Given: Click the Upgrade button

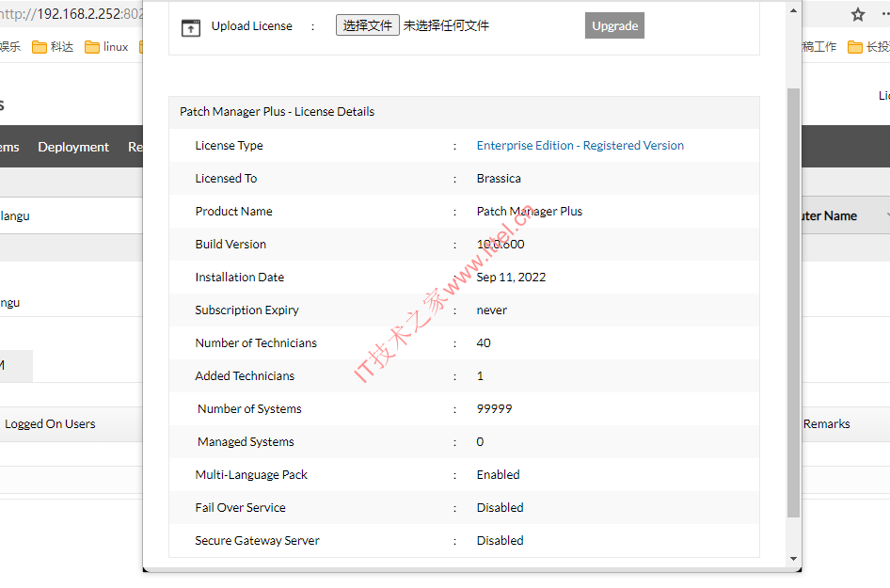Looking at the screenshot, I should [614, 25].
